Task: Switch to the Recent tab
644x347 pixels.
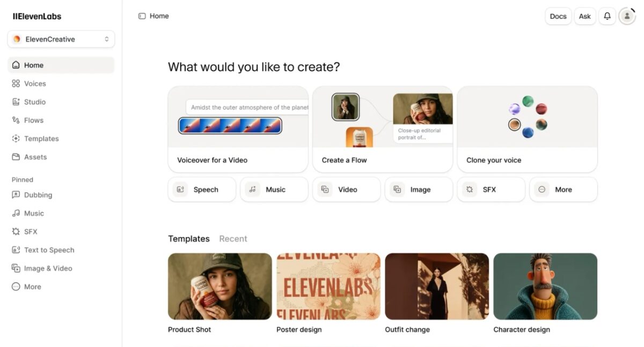Action: [233, 238]
